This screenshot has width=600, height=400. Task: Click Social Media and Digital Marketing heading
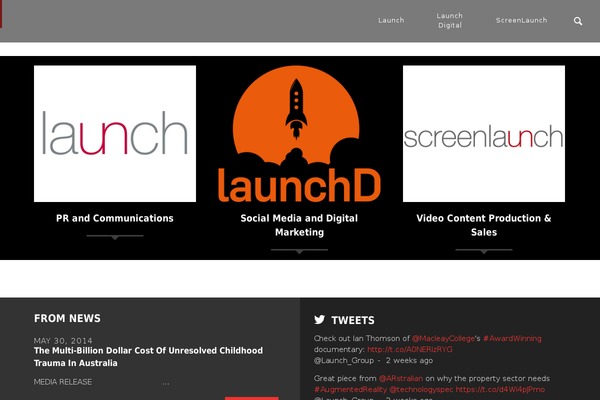click(x=299, y=225)
